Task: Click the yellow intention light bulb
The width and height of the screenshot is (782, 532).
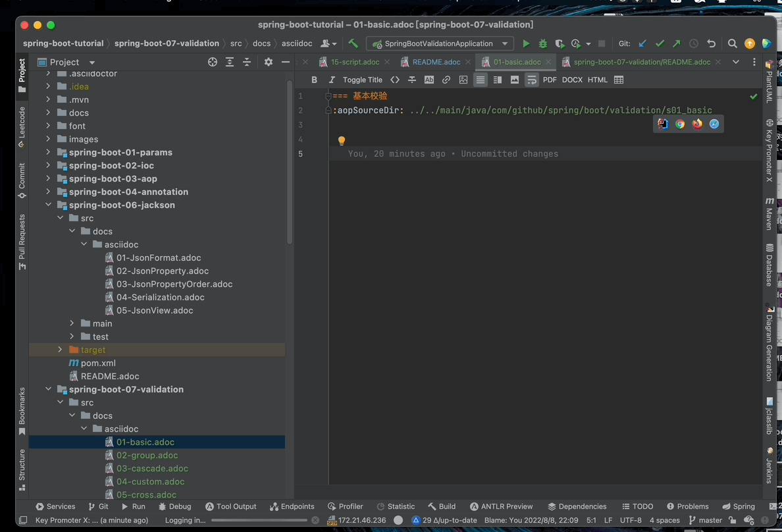Action: (x=342, y=140)
